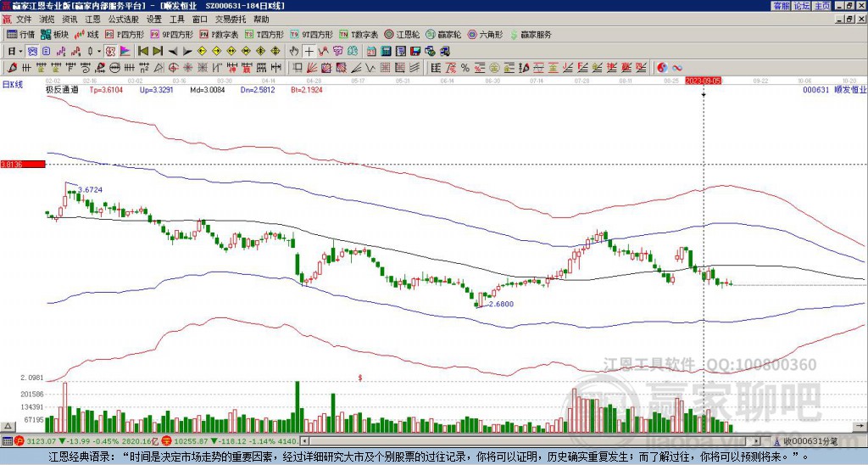Click the Shenzhen index 10255.87 status
868x465 pixels.
[189, 441]
